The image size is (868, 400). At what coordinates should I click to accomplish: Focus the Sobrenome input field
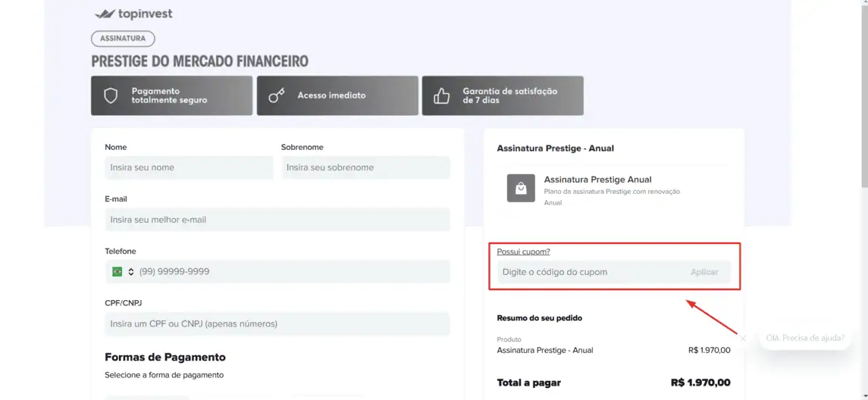365,167
